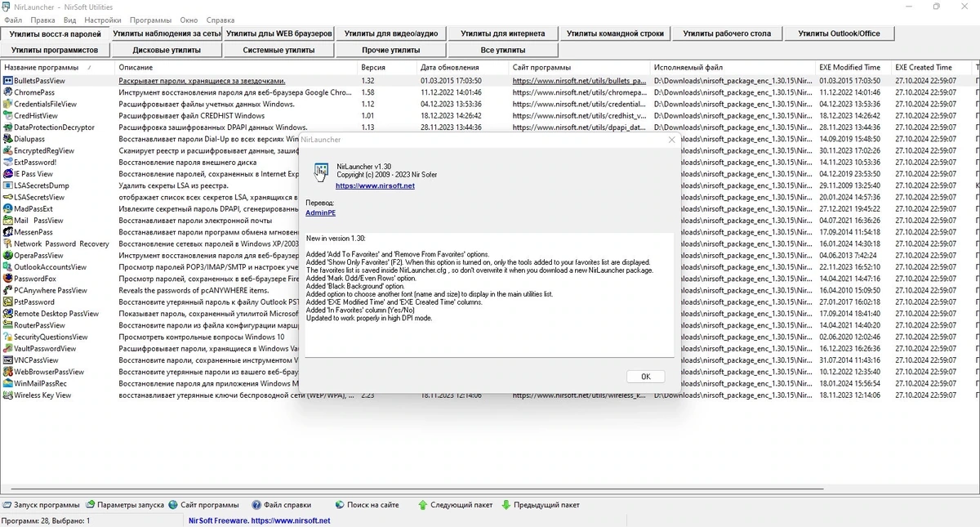980x527 pixels.
Task: Switch to Утилиты для интернета tab
Action: pyautogui.click(x=502, y=33)
